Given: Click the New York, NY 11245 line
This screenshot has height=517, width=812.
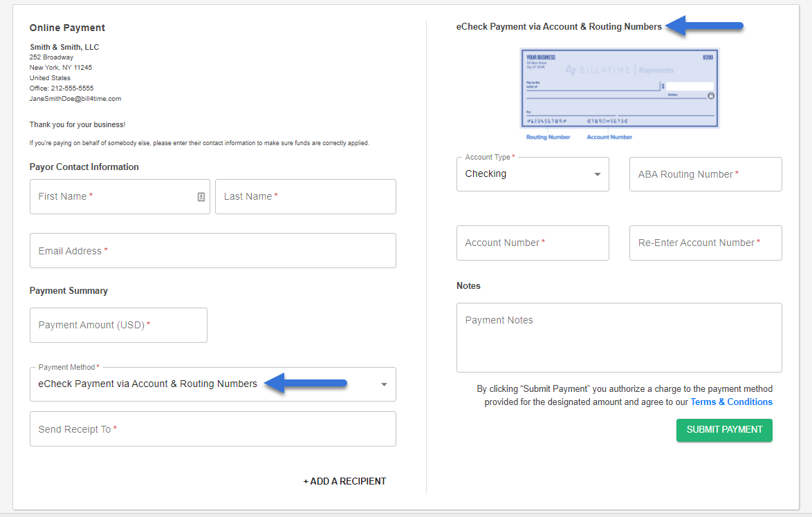Looking at the screenshot, I should click(x=61, y=68).
